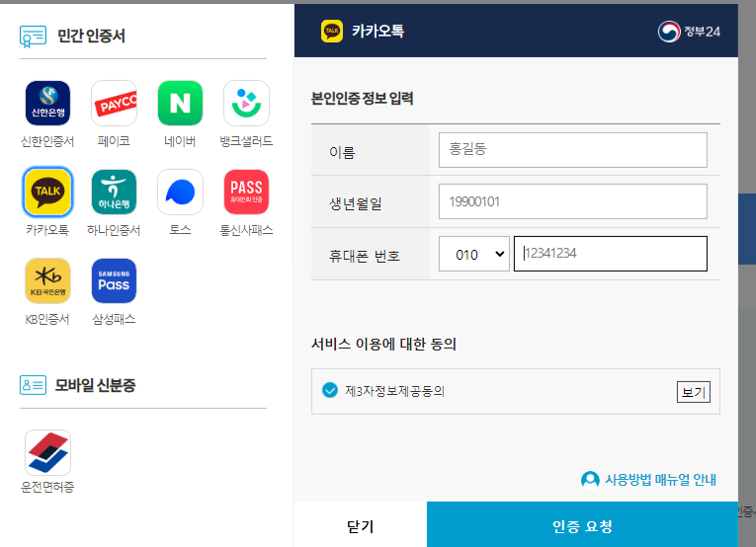Image resolution: width=756 pixels, height=547 pixels.
Task: Choose the 페이코 PAYCO certificate icon
Action: [114, 103]
